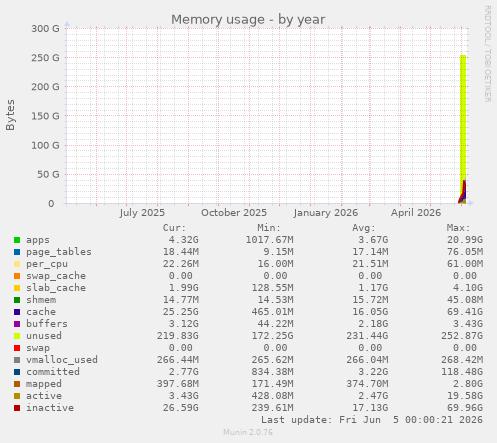The height and width of the screenshot is (443, 497).
Task: Select the 'Max:' column header
Action: (x=459, y=228)
